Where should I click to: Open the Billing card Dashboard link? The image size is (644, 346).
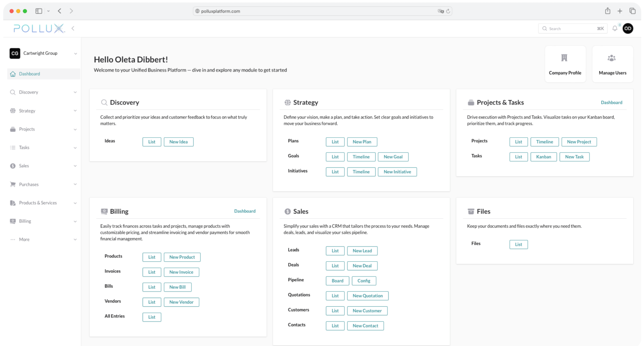(x=245, y=211)
